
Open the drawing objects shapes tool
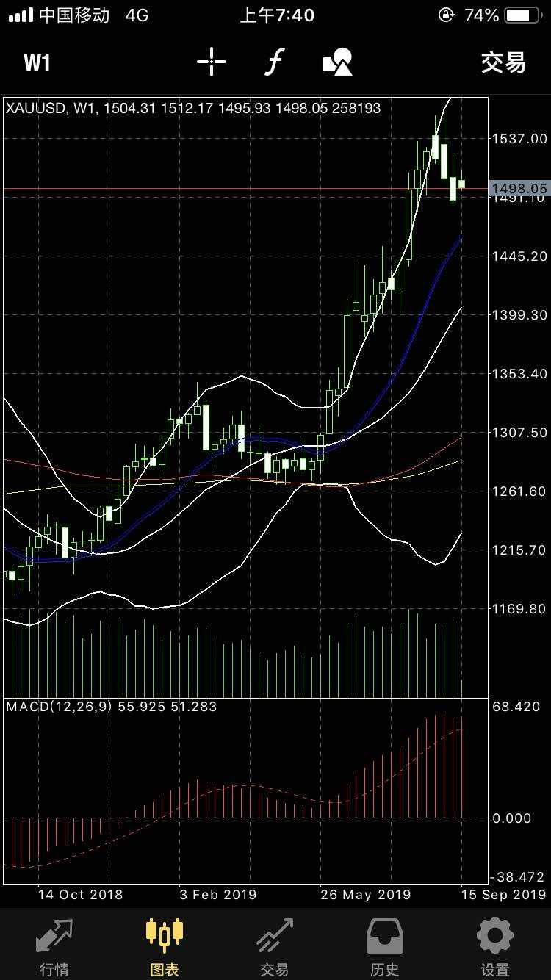coord(338,62)
